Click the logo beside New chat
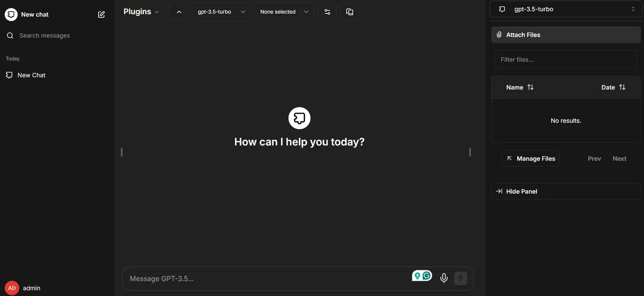The width and height of the screenshot is (644, 296). [x=11, y=15]
